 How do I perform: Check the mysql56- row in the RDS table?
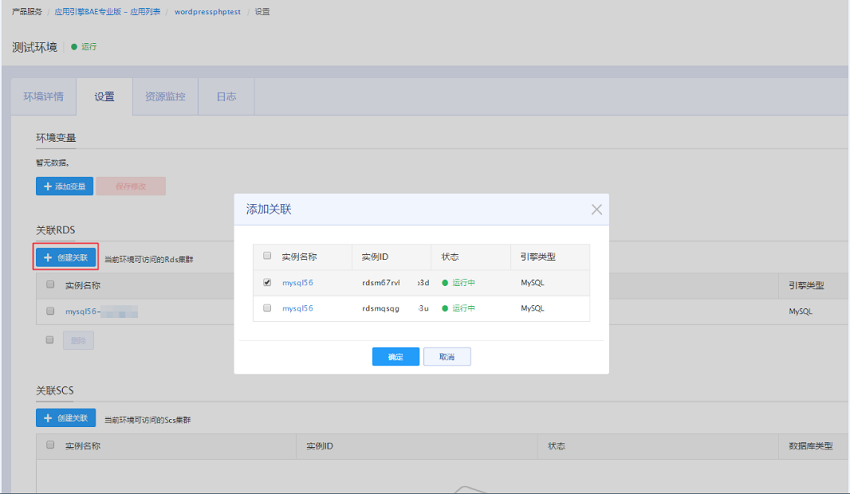[50, 311]
